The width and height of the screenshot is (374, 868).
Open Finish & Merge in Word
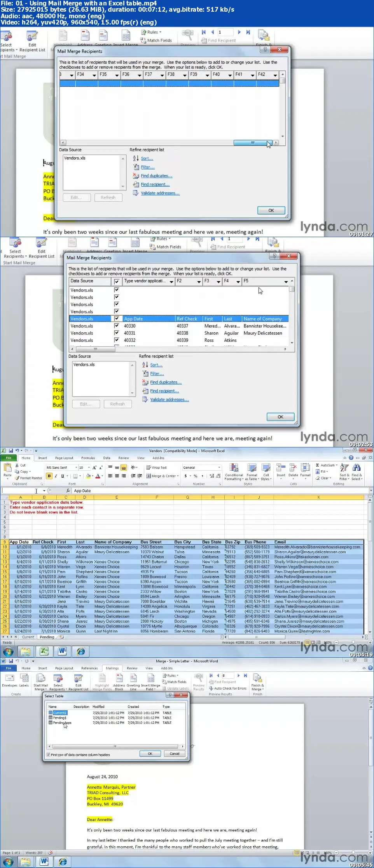257,682
